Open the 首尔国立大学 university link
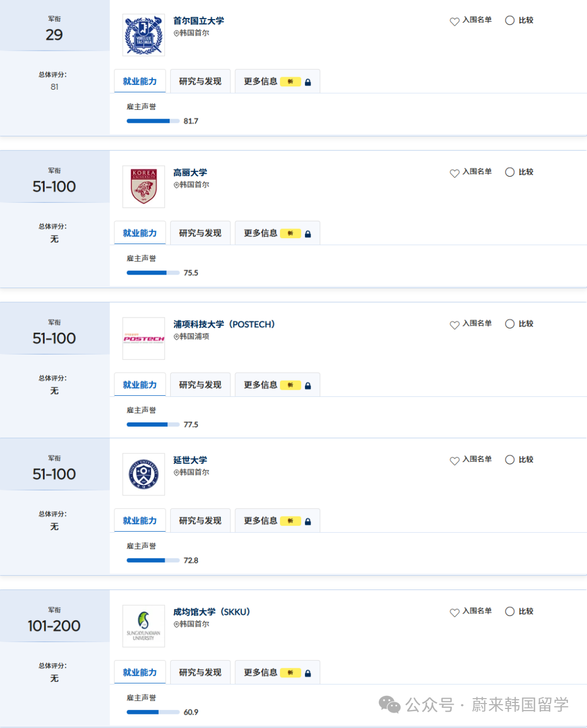 click(x=198, y=21)
